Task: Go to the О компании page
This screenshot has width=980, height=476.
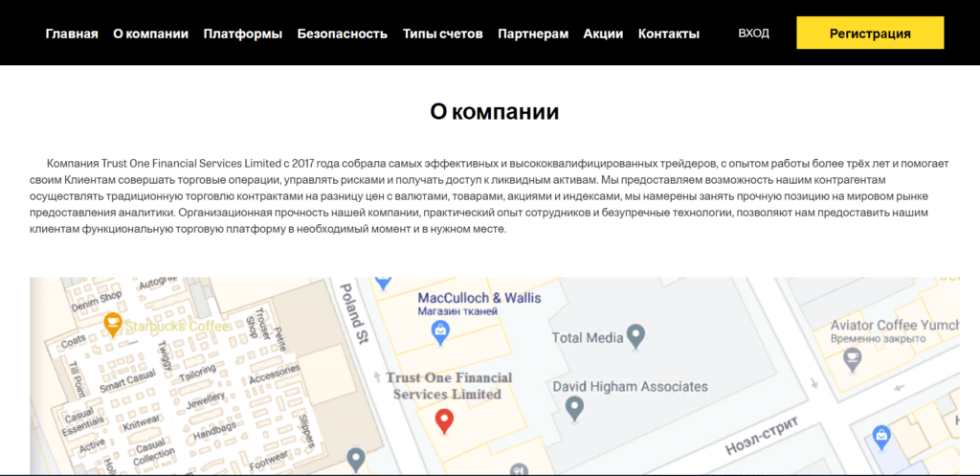Action: (150, 34)
